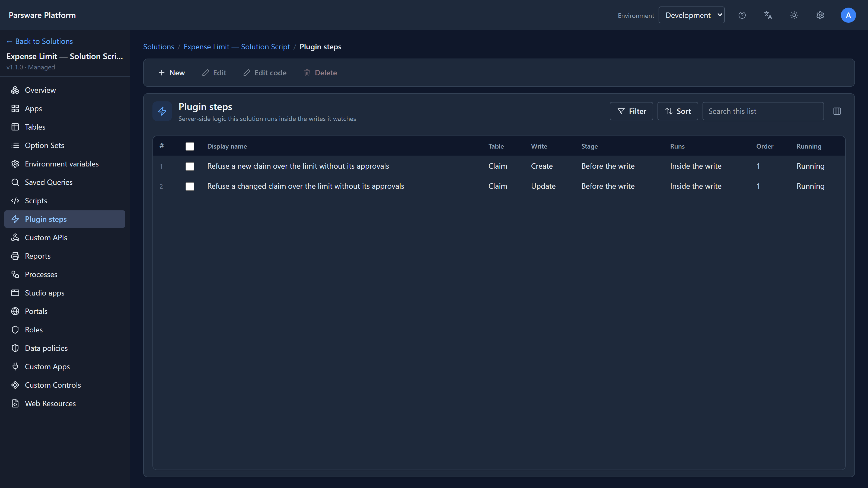Open Data policies section

[x=65, y=348]
